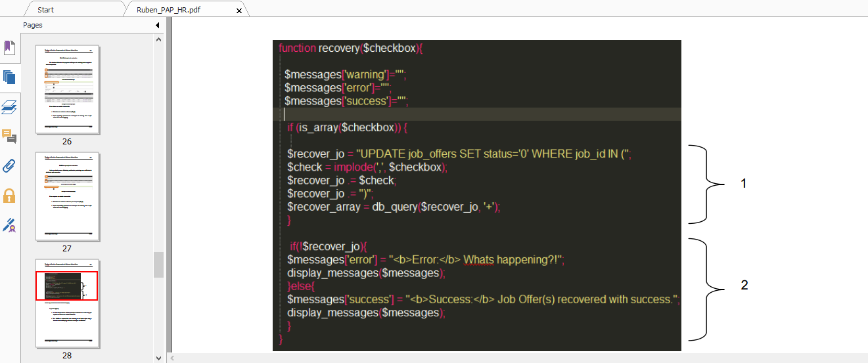Open the Security lock panel icon

(x=9, y=196)
